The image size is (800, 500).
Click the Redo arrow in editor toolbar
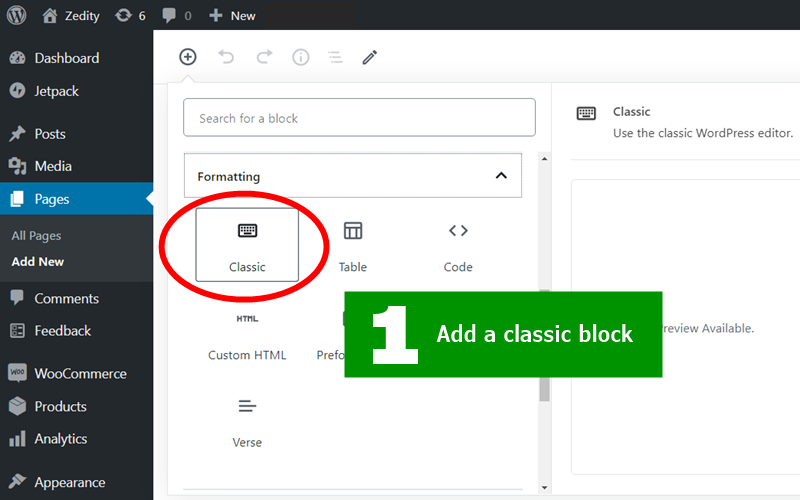264,57
